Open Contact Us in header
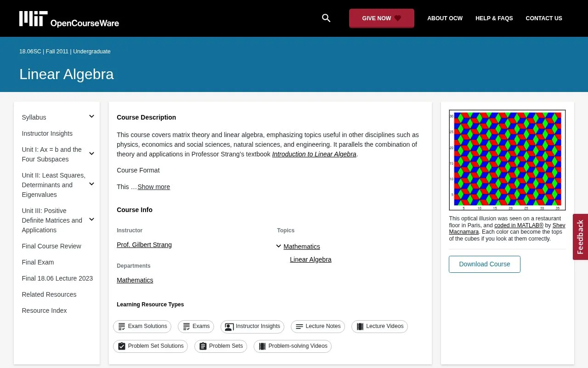The width and height of the screenshot is (588, 368). coord(544,18)
